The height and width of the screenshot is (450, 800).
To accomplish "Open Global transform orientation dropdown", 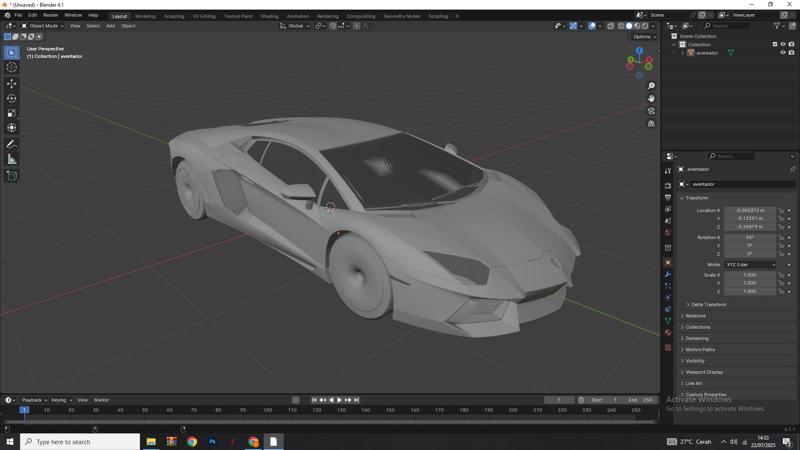I will (295, 26).
